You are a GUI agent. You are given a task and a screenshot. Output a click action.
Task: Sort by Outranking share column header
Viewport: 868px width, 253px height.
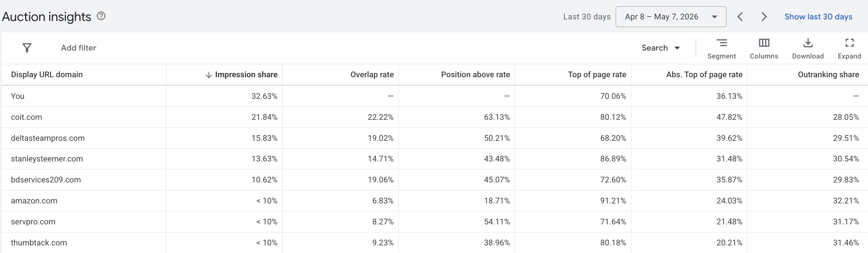pos(828,75)
